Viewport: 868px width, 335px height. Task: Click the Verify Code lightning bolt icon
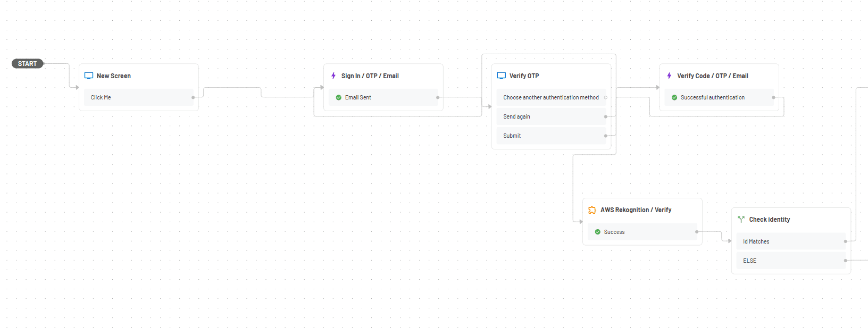click(669, 76)
